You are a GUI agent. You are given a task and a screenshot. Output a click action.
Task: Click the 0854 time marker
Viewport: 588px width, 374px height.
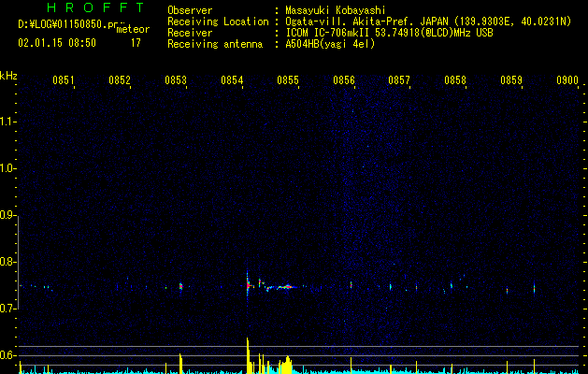point(232,80)
